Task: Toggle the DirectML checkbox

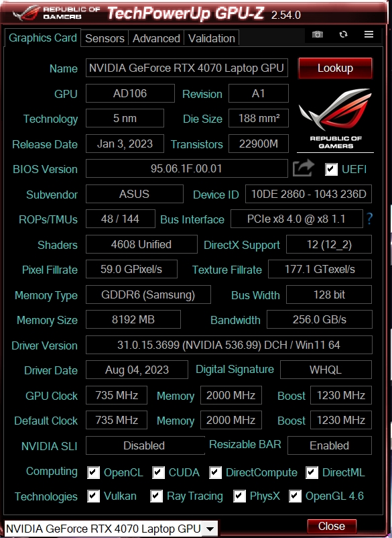Action: pos(312,472)
